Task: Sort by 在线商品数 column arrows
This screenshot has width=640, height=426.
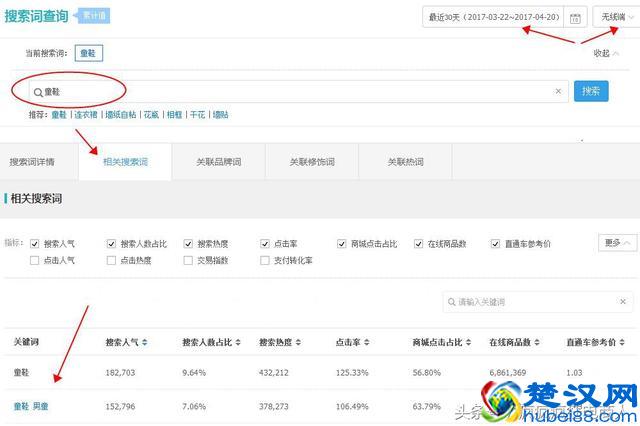Action: pos(537,342)
